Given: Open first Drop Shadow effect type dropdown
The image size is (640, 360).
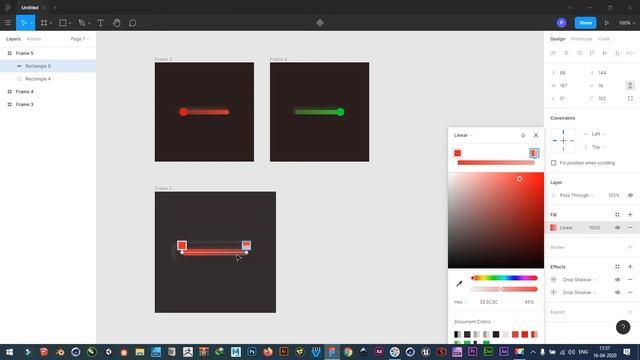Looking at the screenshot, I should click(579, 280).
